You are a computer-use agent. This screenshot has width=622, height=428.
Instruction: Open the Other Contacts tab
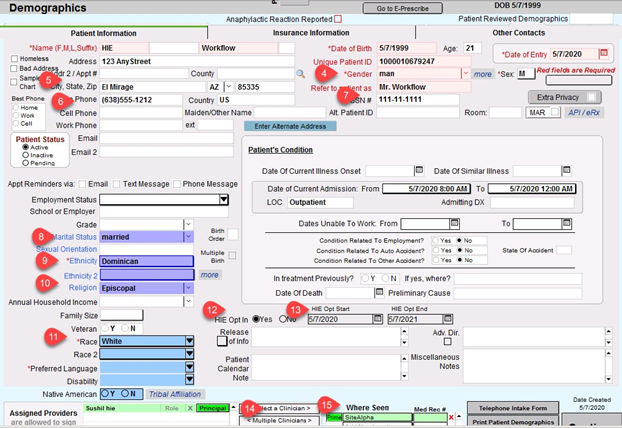click(518, 33)
